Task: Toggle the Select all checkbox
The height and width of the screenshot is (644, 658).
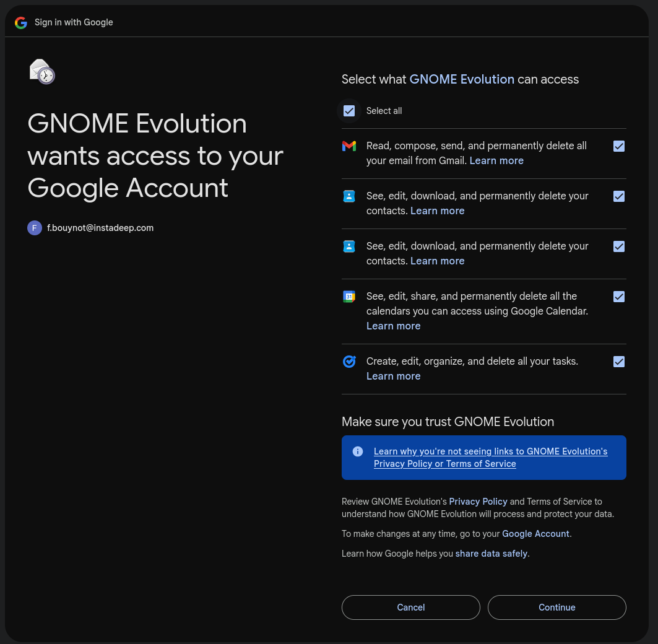Action: tap(349, 111)
